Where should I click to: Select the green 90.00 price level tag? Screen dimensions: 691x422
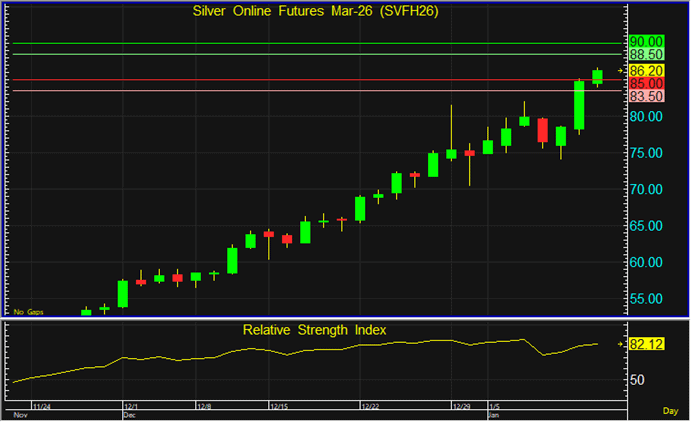pos(645,40)
